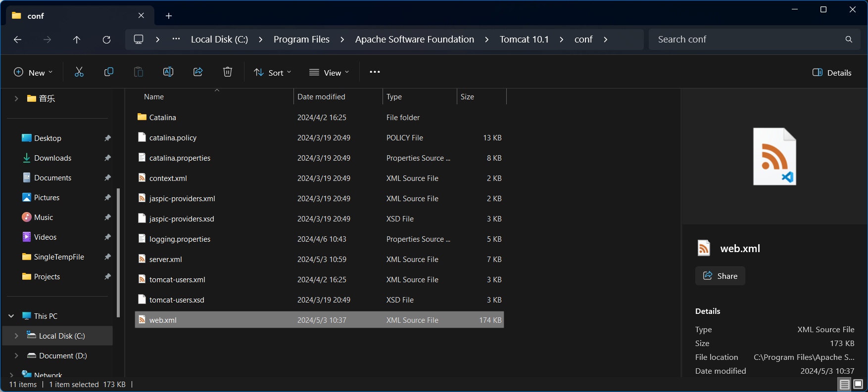
Task: Select catalina.policy file
Action: click(319, 137)
